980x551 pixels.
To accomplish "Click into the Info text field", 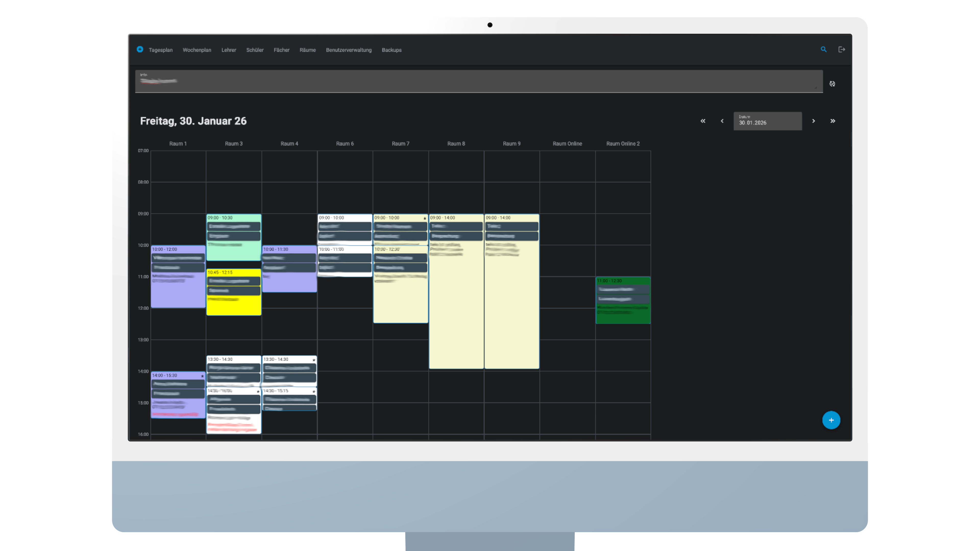I will click(x=479, y=81).
